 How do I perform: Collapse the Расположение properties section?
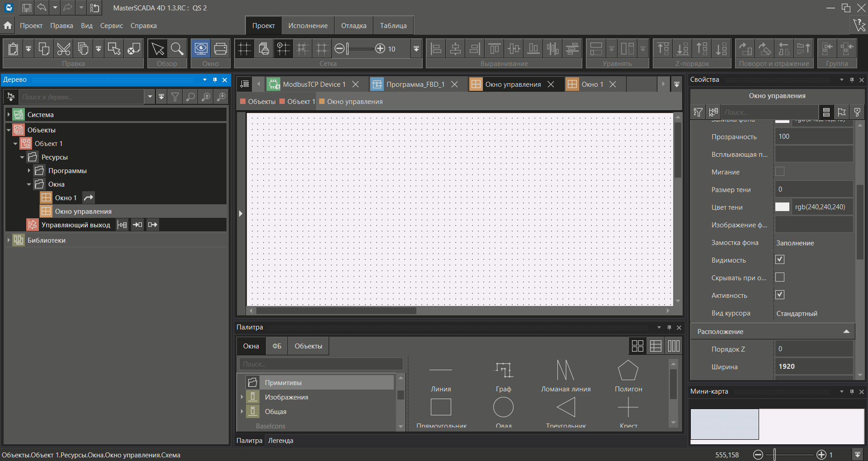pyautogui.click(x=846, y=332)
